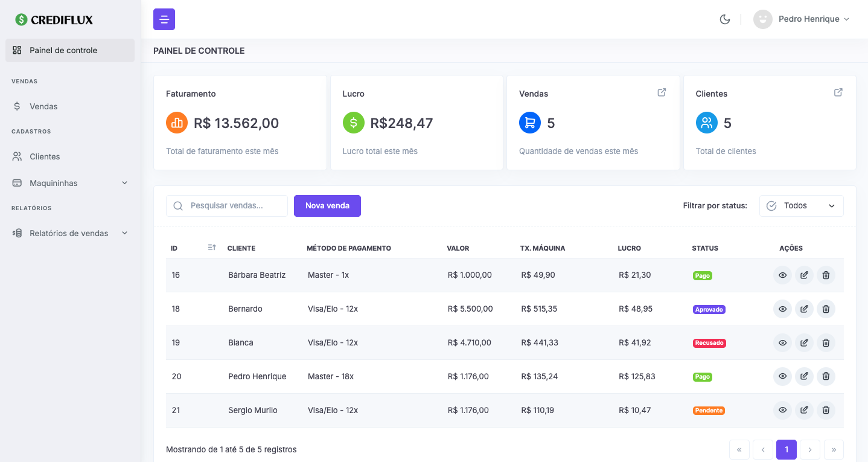The width and height of the screenshot is (868, 462).
Task: Click the CREDIFLUX logo
Action: (x=54, y=20)
